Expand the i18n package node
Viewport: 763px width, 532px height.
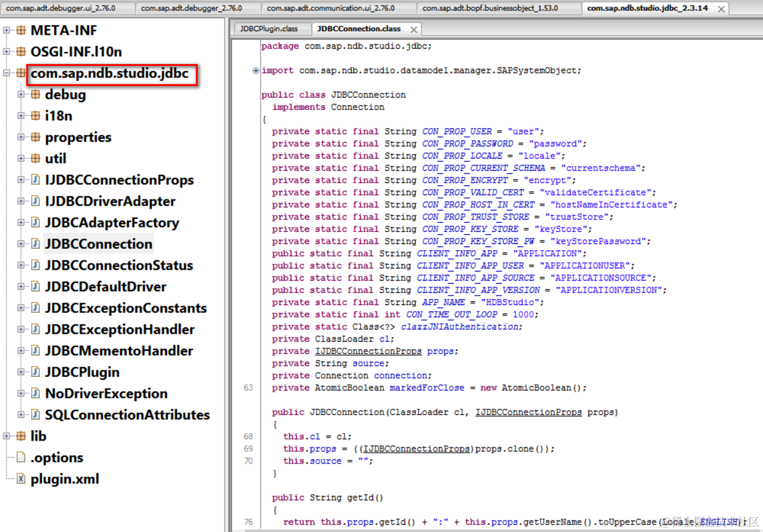coord(21,116)
